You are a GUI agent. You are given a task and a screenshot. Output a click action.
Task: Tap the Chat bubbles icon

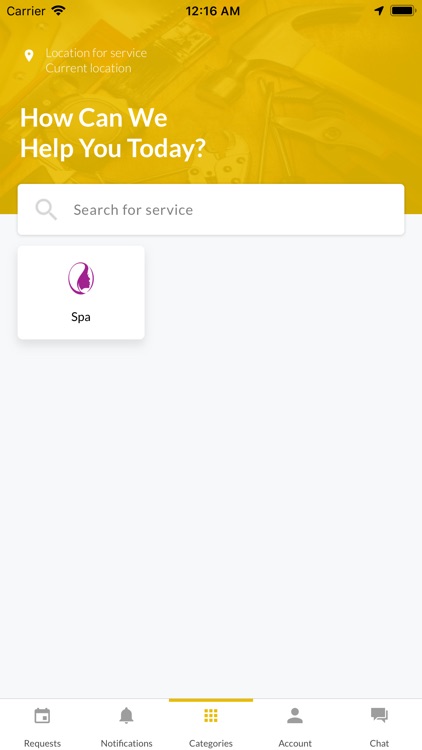tap(379, 716)
